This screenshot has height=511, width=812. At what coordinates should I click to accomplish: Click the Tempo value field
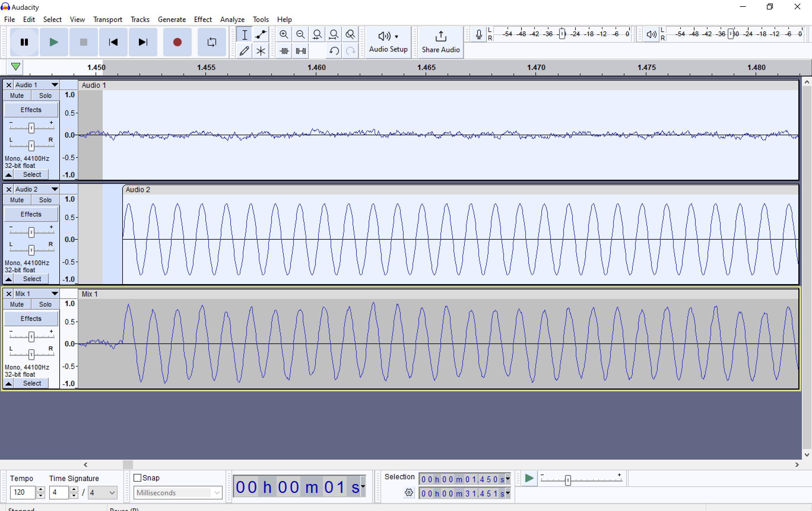22,492
